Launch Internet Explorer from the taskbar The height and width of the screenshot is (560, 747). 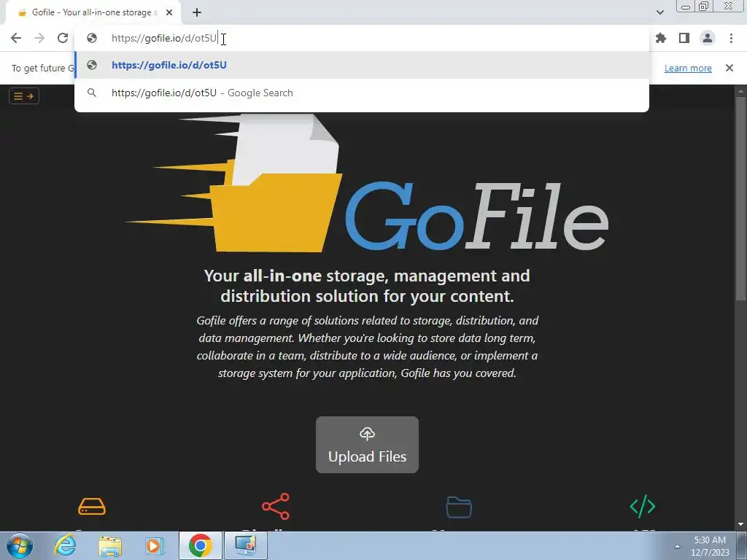tap(65, 545)
